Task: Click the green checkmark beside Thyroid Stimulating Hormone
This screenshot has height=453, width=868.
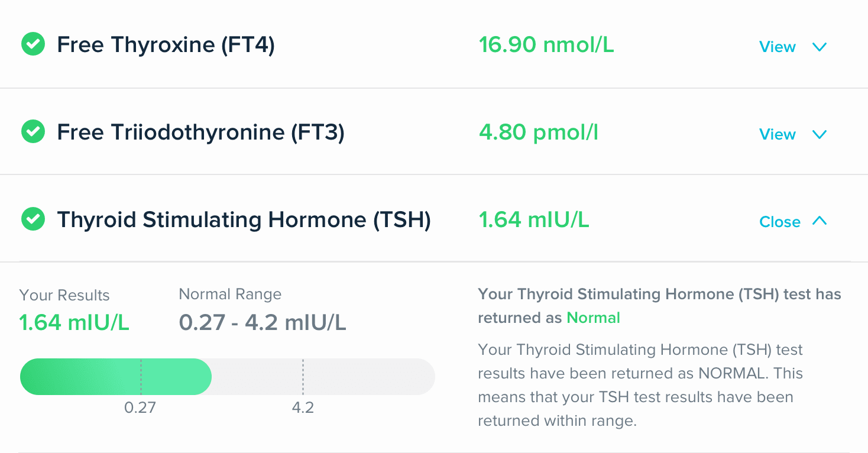Action: tap(33, 219)
